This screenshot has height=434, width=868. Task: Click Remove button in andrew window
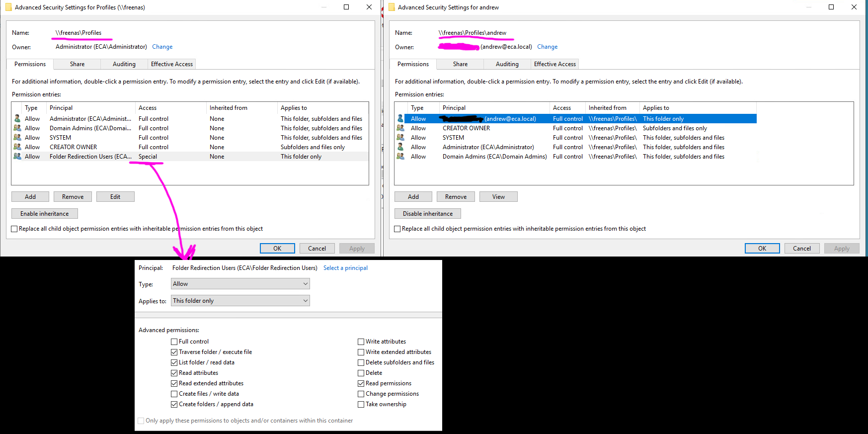(456, 197)
